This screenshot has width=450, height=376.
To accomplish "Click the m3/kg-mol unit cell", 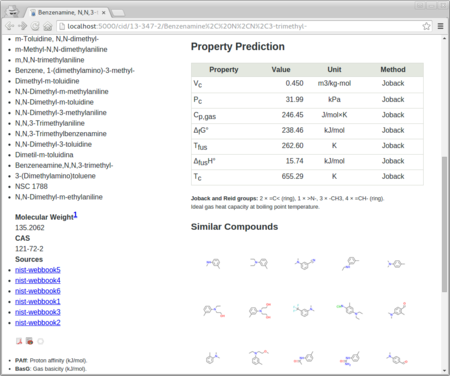I will pyautogui.click(x=334, y=83).
